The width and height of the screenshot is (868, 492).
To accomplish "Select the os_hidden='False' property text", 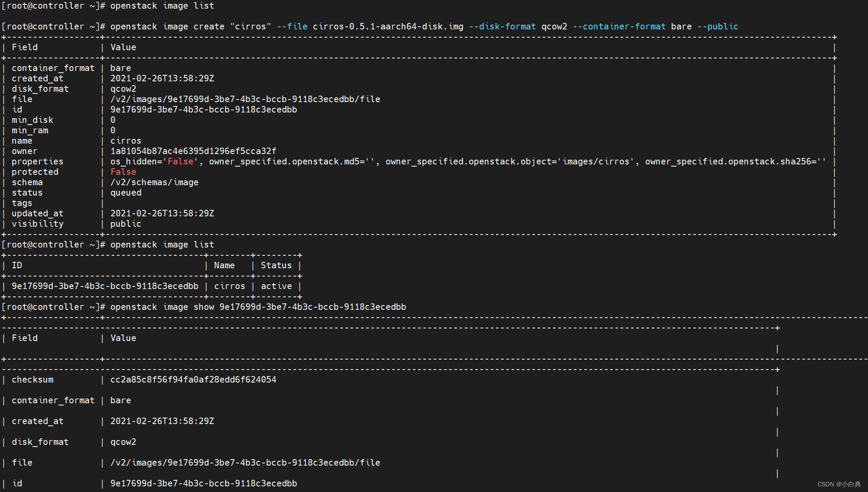I will tap(154, 162).
